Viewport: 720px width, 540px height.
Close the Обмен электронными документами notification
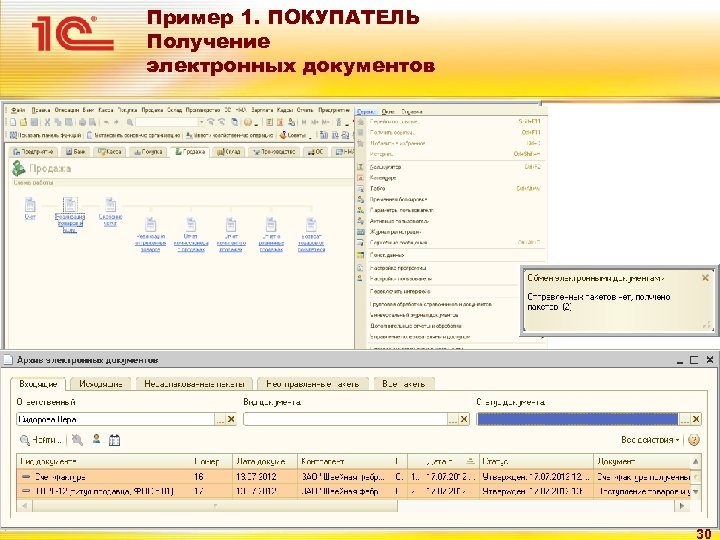point(705,278)
